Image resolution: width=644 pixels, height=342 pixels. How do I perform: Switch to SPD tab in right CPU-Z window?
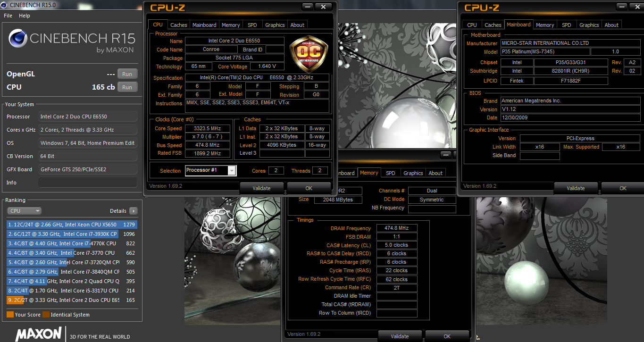(x=567, y=25)
